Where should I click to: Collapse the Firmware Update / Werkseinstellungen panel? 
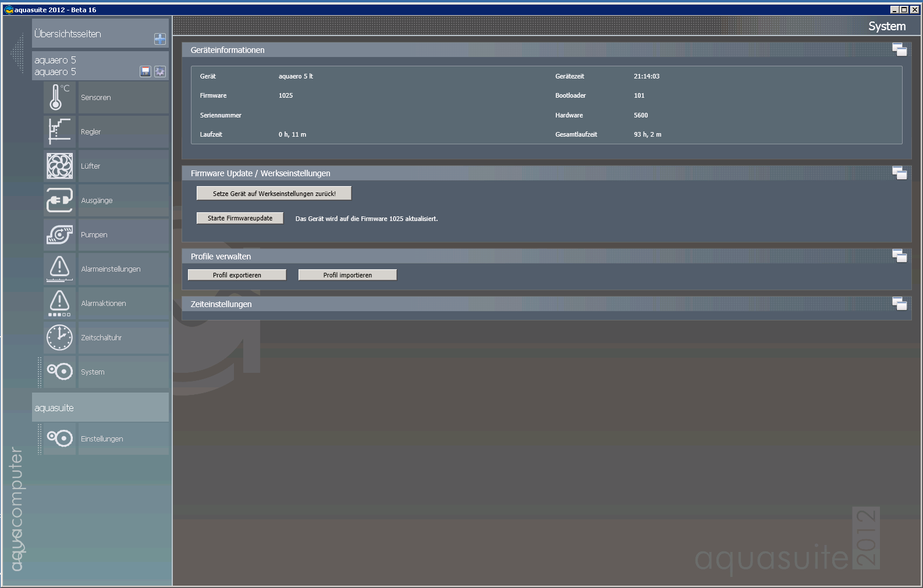tap(899, 173)
